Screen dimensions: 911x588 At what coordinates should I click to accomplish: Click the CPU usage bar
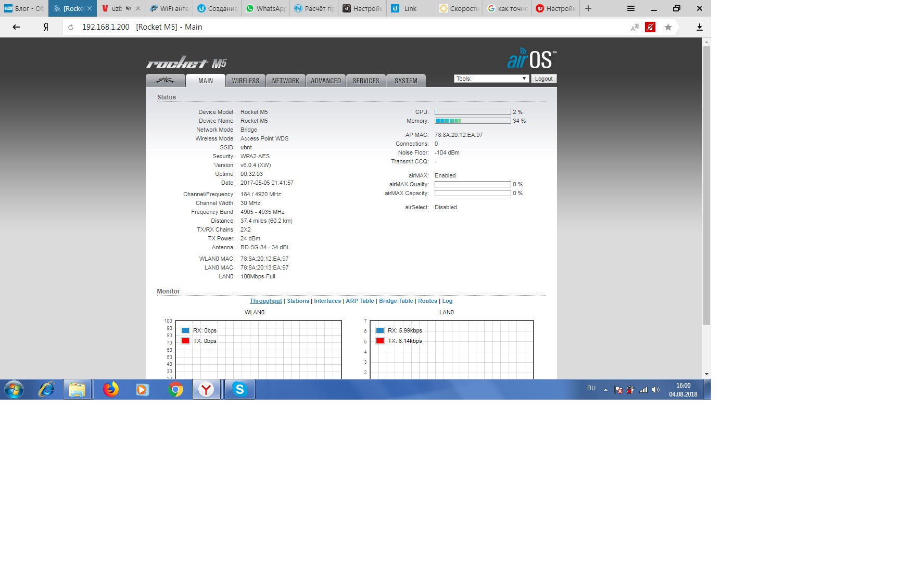pyautogui.click(x=473, y=112)
